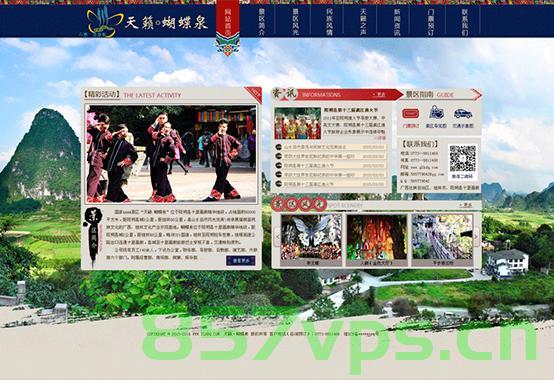Click the 资讯 round header icon
Screen dimensions: 554x380
tap(284, 94)
